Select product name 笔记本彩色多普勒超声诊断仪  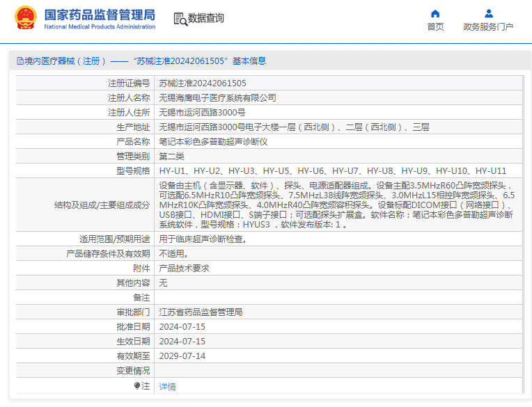click(x=213, y=142)
